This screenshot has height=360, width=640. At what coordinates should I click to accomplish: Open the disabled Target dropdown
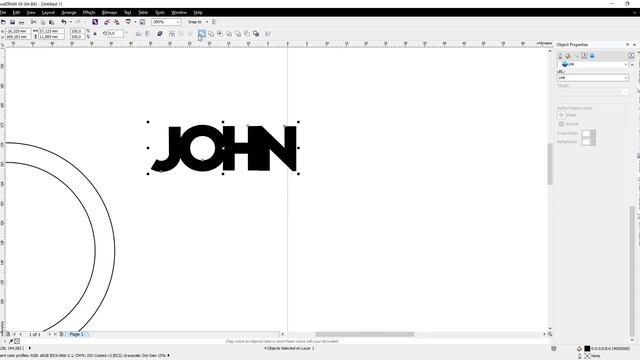coord(593,91)
